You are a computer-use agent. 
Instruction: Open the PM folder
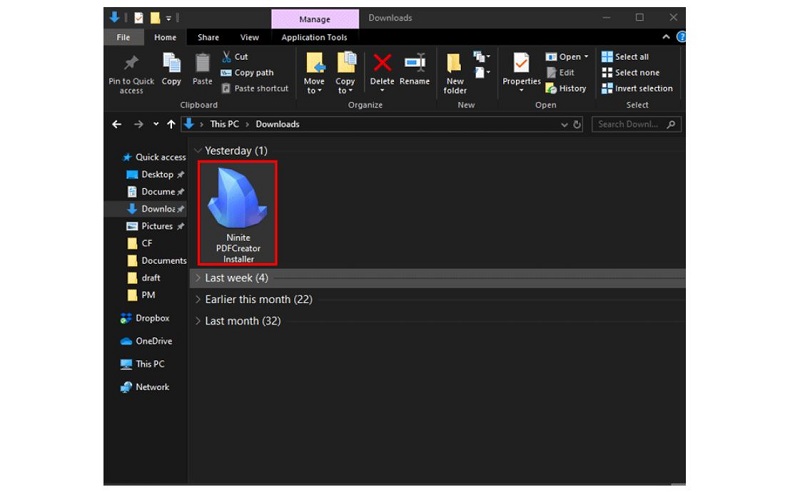click(141, 295)
